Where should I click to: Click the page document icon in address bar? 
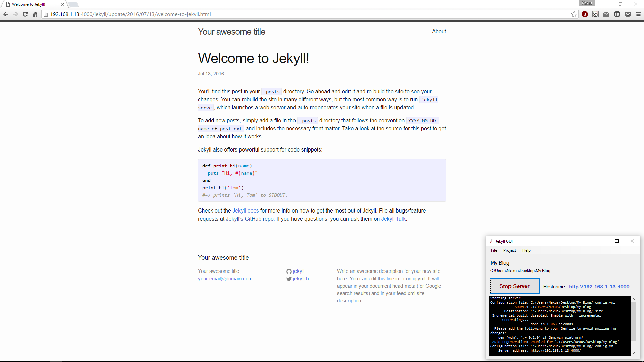point(46,14)
